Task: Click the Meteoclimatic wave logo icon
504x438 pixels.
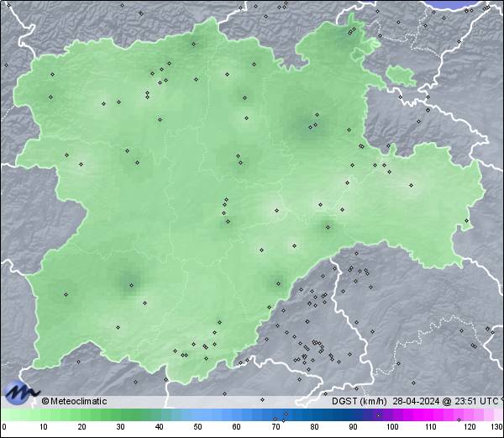Action: (21, 393)
